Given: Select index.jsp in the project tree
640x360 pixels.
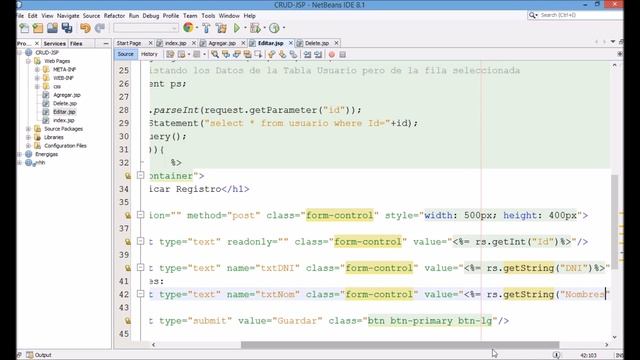Looking at the screenshot, I should [x=64, y=120].
